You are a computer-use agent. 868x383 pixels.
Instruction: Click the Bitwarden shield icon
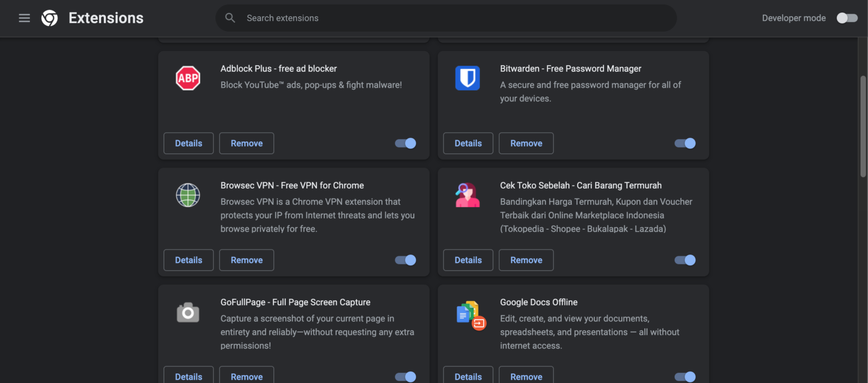click(467, 78)
